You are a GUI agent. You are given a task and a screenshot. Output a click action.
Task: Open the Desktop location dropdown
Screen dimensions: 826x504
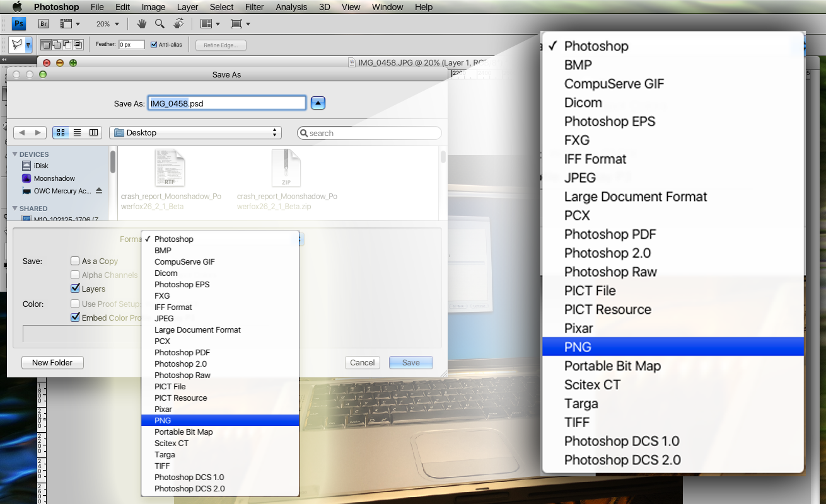[195, 132]
